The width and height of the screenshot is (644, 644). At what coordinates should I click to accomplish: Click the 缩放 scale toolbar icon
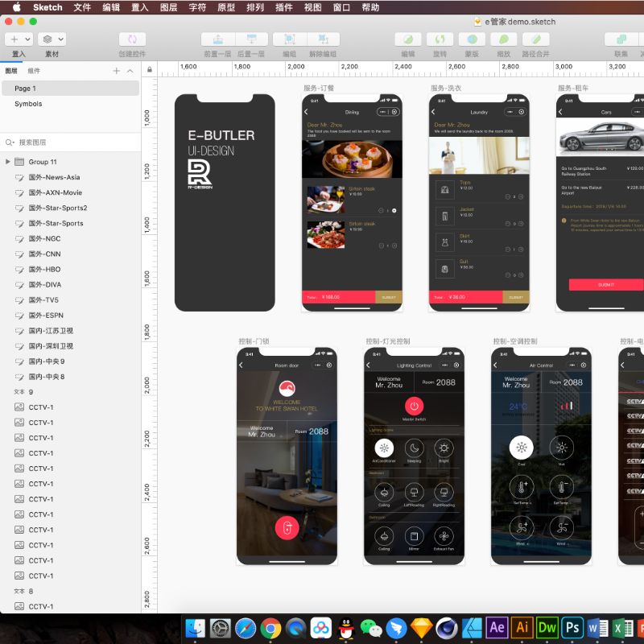[x=504, y=39]
